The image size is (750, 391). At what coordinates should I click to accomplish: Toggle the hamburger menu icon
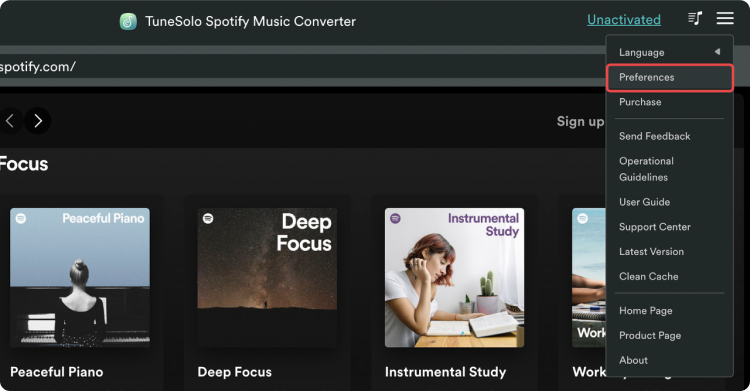725,19
